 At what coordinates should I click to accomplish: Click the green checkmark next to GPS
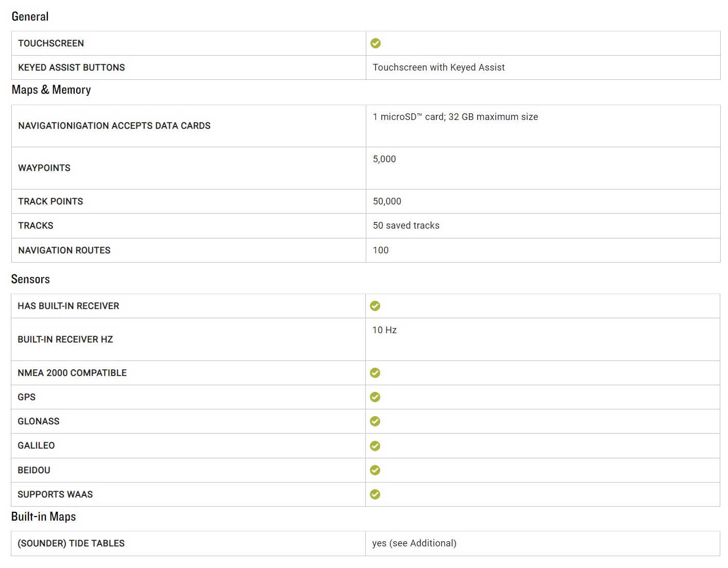[x=375, y=397]
